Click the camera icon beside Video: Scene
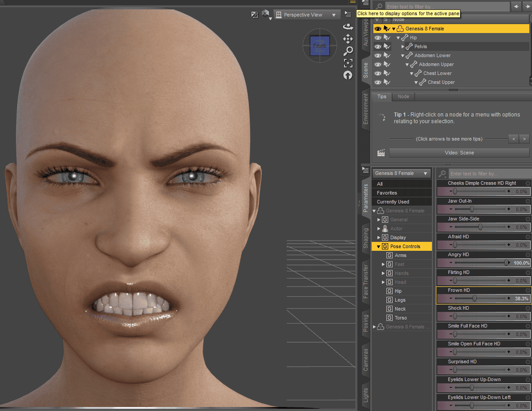Viewport: 532px width, 411px height. click(381, 153)
